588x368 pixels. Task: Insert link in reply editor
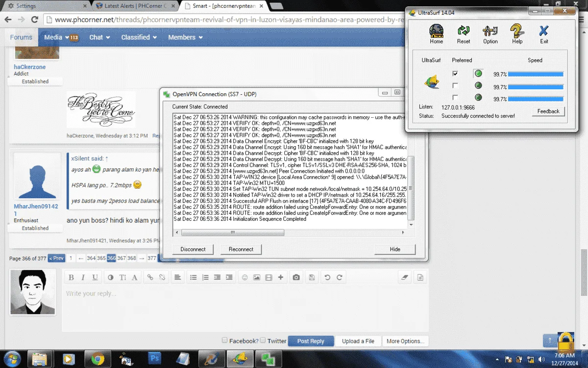[150, 277]
